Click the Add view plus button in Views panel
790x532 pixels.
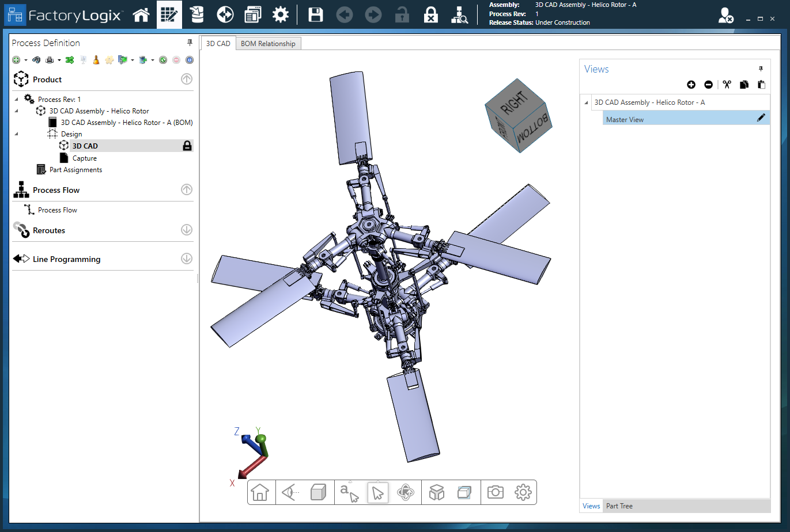click(x=691, y=85)
